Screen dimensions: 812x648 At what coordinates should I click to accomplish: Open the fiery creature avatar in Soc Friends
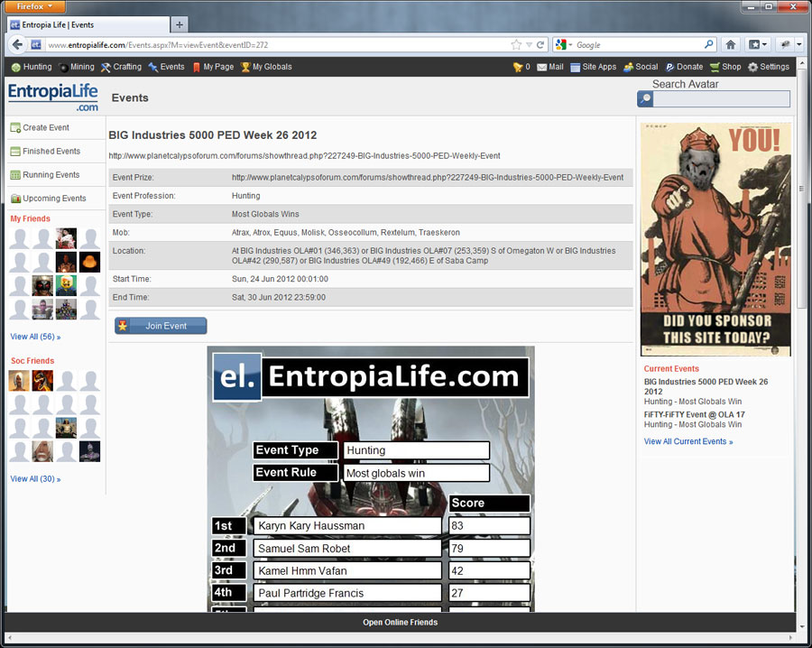[42, 381]
